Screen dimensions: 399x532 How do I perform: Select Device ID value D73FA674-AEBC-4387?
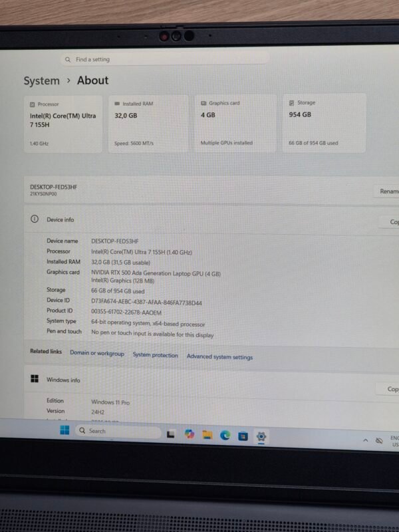click(146, 303)
